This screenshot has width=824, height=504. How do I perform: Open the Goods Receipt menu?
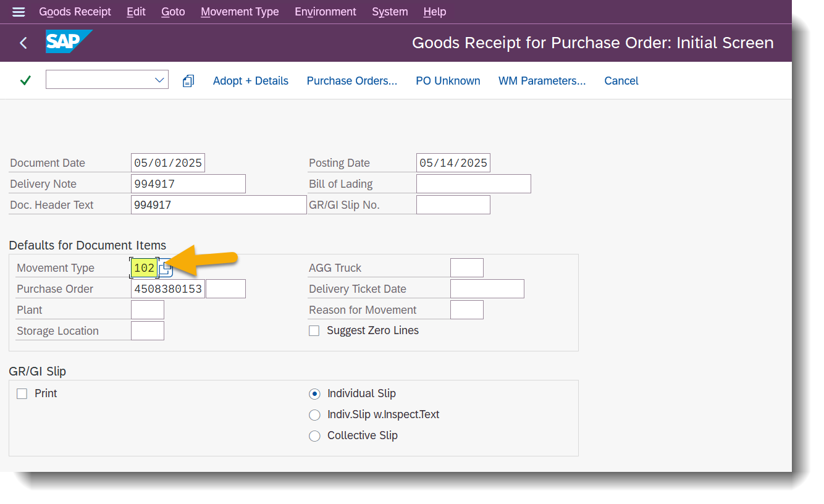point(75,12)
